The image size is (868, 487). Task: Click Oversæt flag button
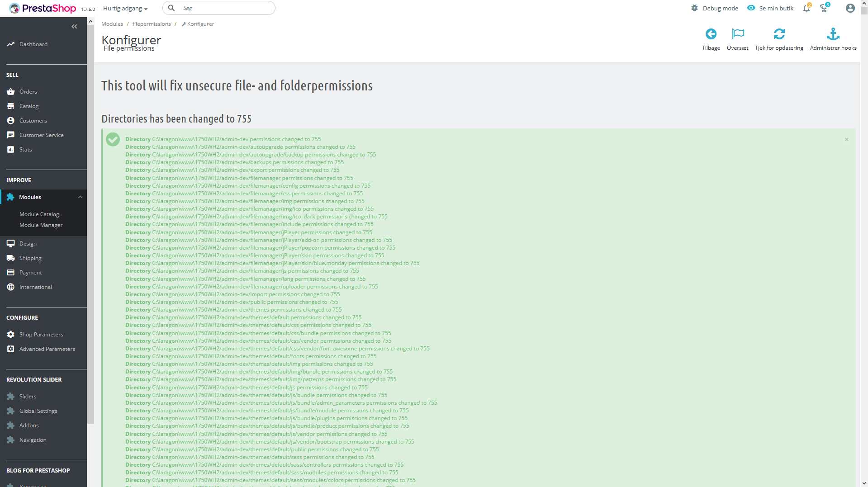click(738, 40)
